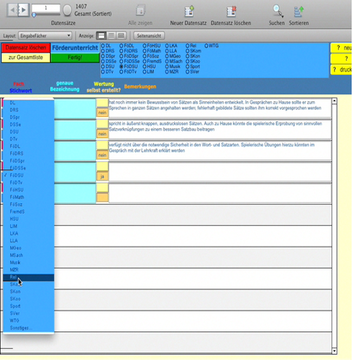
Task: Select the Musik radio button
Action: click(x=167, y=66)
